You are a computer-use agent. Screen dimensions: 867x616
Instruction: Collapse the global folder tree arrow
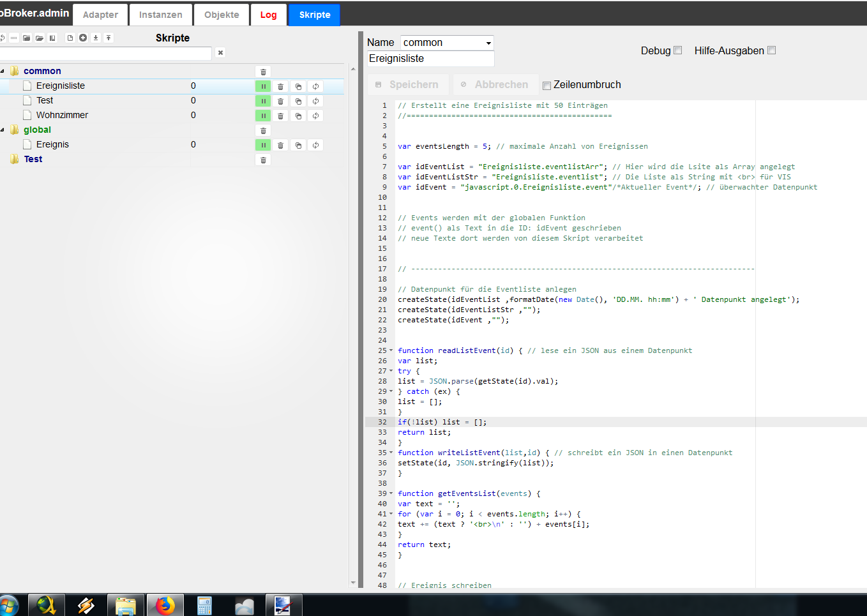click(3, 130)
